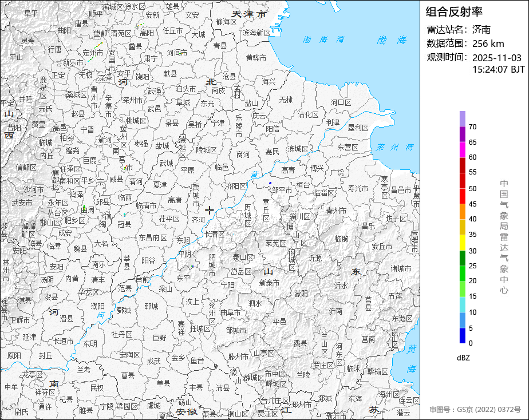529x420 pixels.
Task: Select the orange 40–45 dBZ legend swatch
Action: pyautogui.click(x=462, y=212)
